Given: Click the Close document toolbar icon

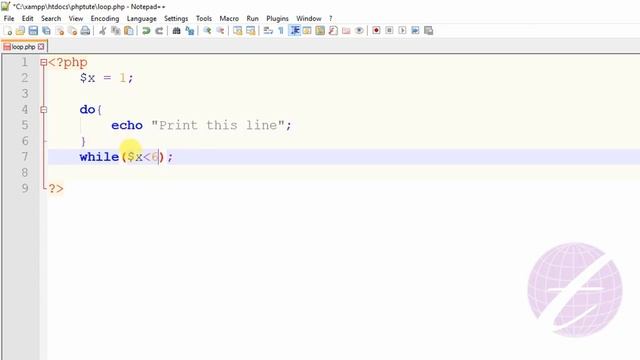Looking at the screenshot, I should tap(60, 31).
